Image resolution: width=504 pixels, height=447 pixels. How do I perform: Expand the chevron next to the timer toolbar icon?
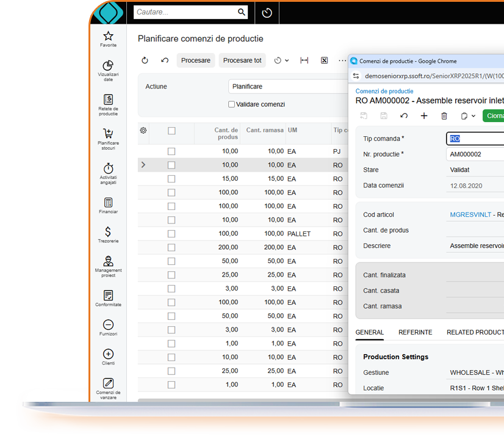pos(287,60)
